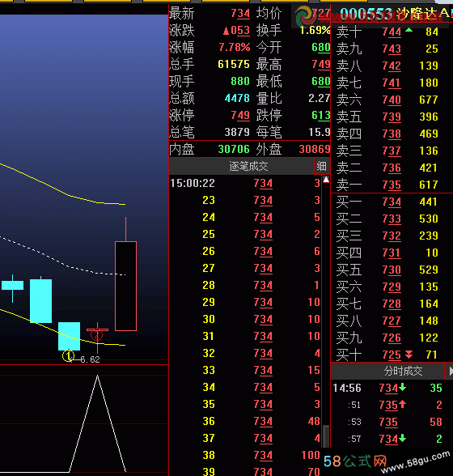Screen dimensions: 453x476
Task: Click the white peak in indicator panel
Action: coord(97,377)
